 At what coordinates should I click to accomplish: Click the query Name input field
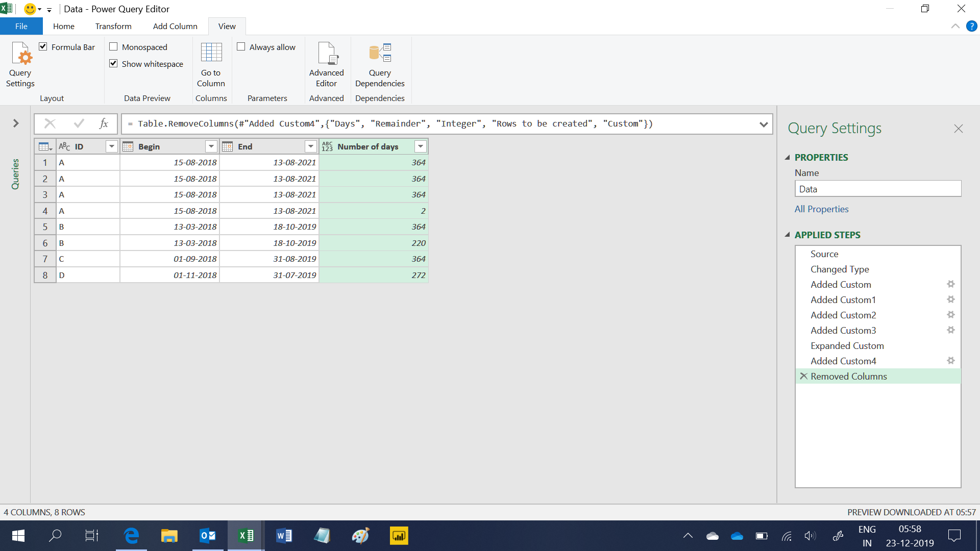878,189
